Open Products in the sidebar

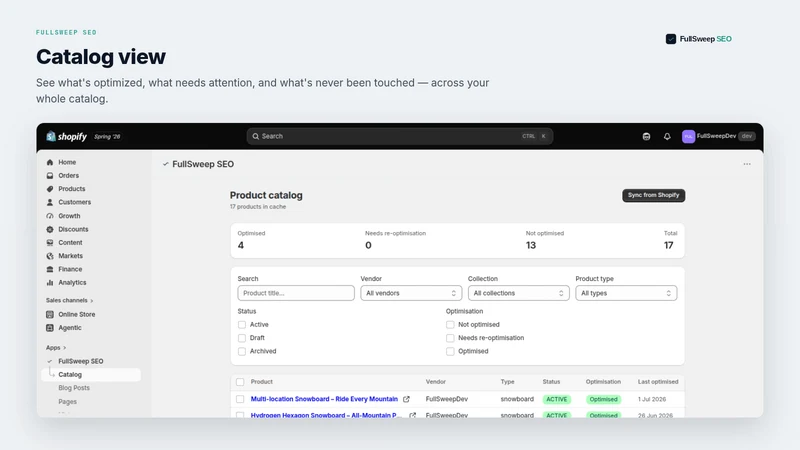point(71,189)
